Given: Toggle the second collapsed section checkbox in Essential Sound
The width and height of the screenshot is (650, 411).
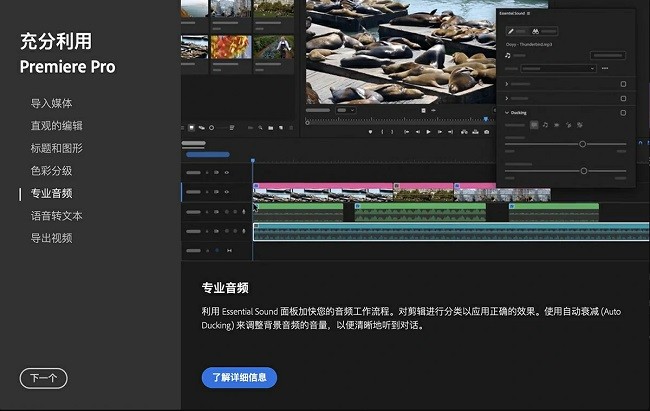Looking at the screenshot, I should point(623,98).
